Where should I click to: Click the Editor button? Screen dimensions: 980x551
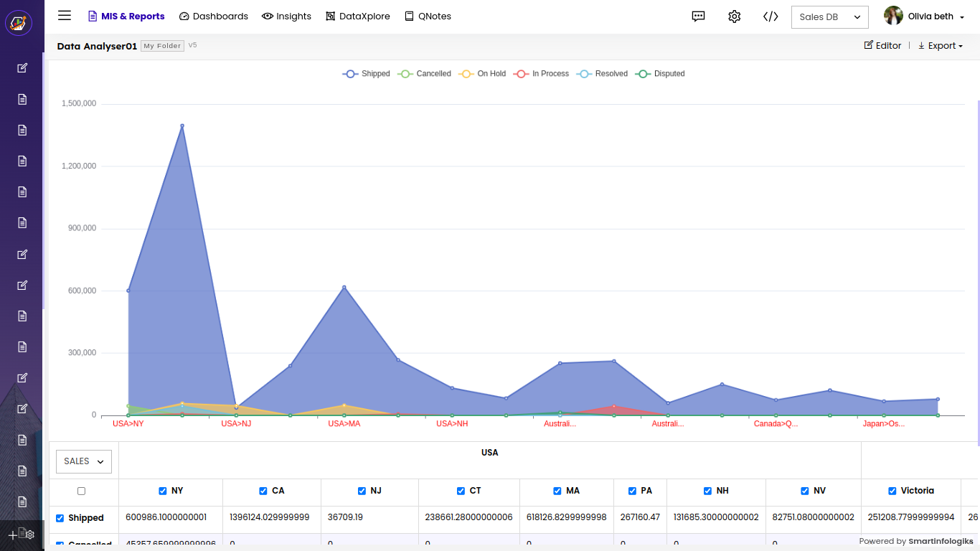882,46
